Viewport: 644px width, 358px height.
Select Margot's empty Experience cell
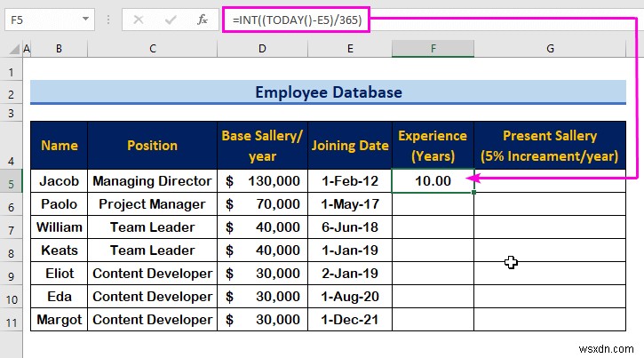433,320
